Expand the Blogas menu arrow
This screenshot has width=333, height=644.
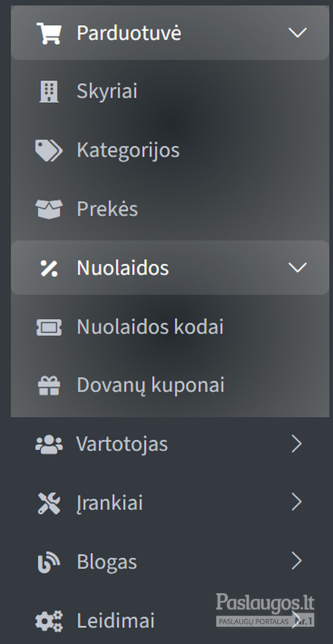[x=296, y=561]
